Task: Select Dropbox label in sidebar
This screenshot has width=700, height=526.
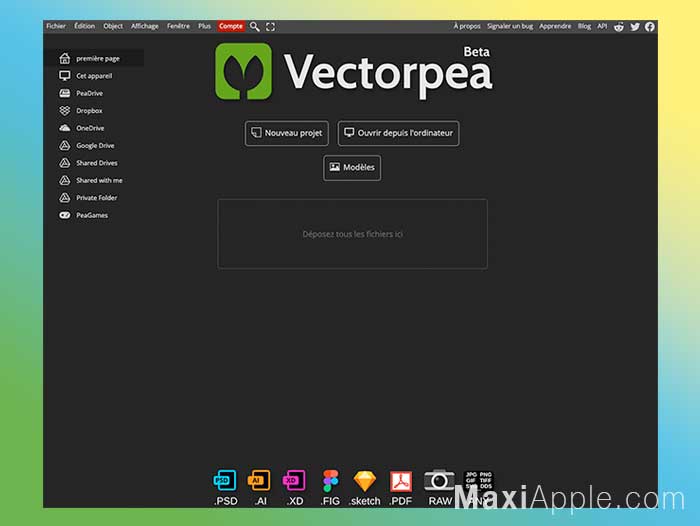Action: (89, 111)
